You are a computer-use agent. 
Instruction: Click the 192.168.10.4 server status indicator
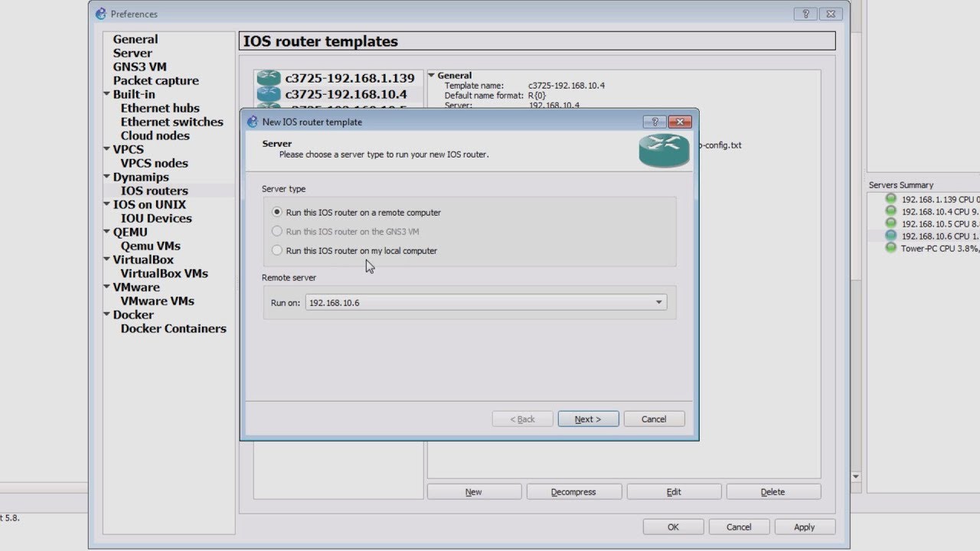(x=890, y=211)
